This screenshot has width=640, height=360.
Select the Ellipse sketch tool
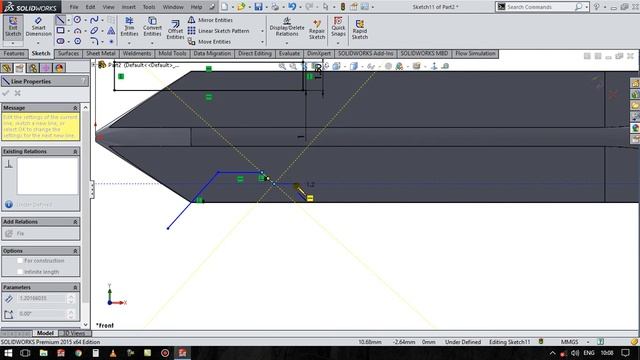tap(94, 31)
